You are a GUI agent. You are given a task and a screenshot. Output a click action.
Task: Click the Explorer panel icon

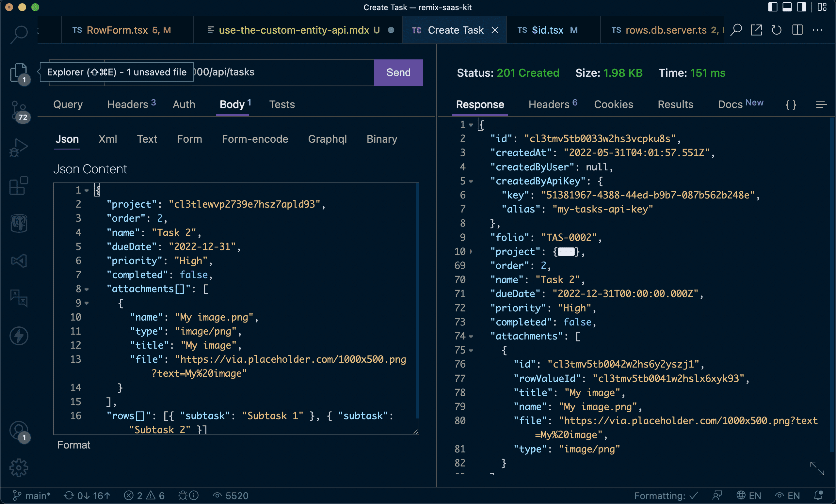tap(17, 72)
